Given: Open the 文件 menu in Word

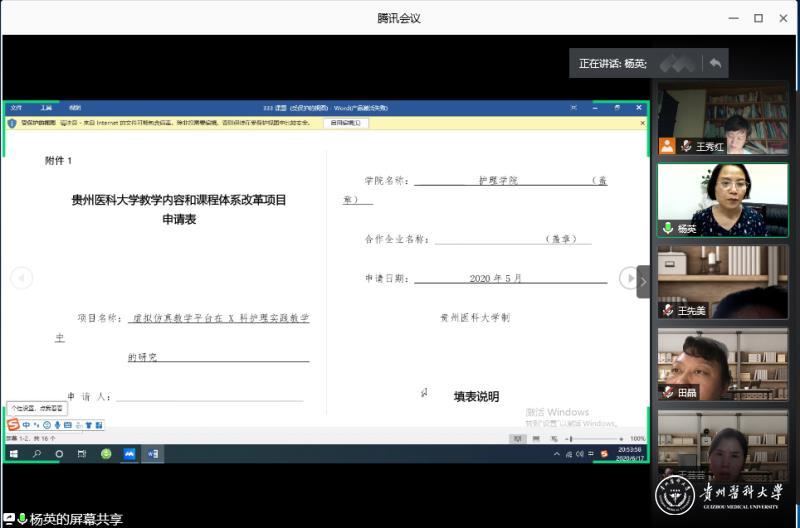Looking at the screenshot, I should tap(16, 107).
